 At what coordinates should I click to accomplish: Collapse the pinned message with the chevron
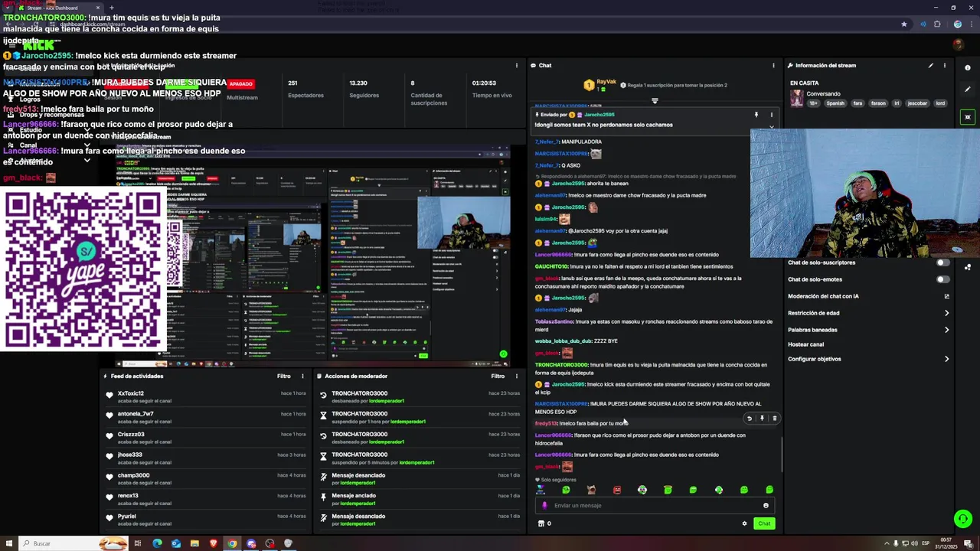pyautogui.click(x=771, y=127)
